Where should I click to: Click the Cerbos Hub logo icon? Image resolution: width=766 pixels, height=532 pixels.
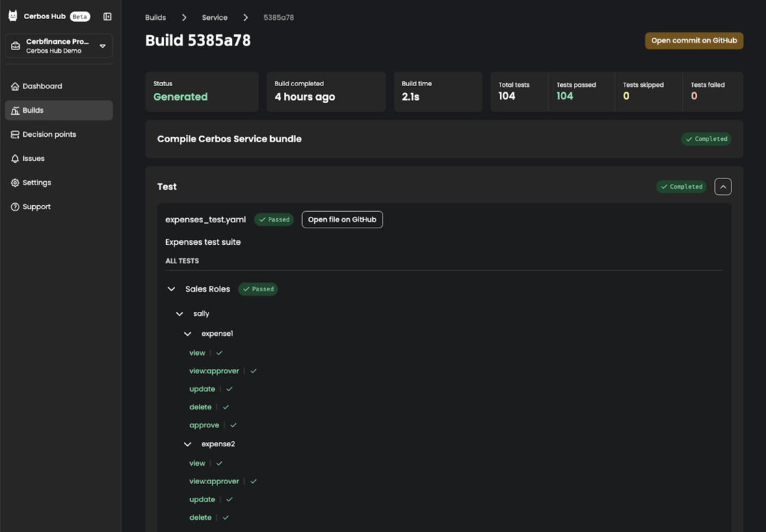pyautogui.click(x=13, y=16)
